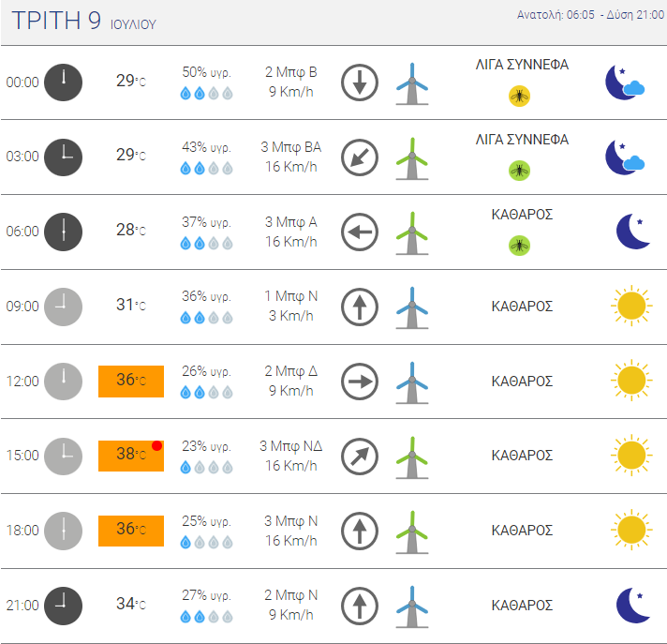Click the right-pointing wind arrow at 12:00
667x644 pixels.
360,382
